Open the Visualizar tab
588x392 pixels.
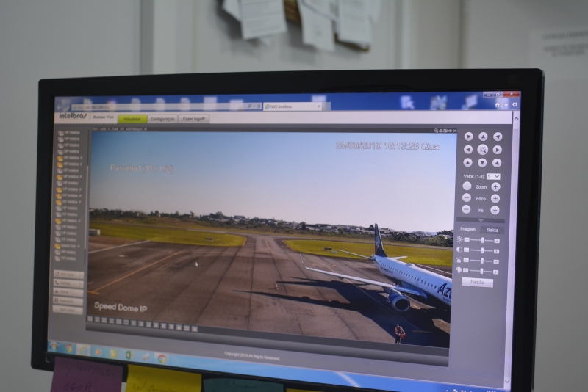[x=132, y=118]
